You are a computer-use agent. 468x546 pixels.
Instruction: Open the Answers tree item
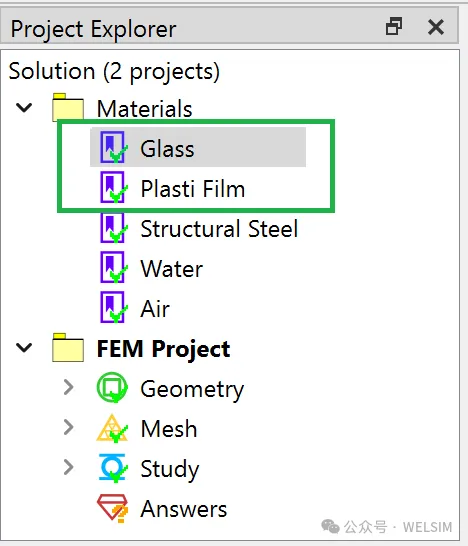tap(184, 509)
